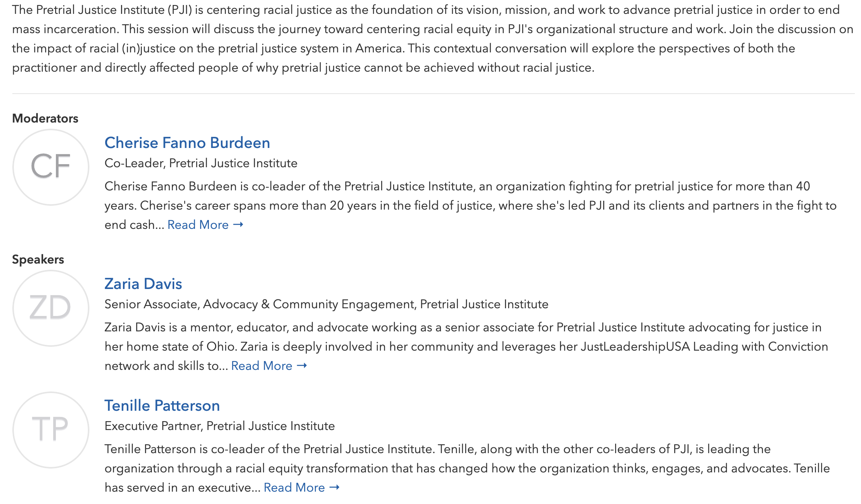Image resolution: width=861 pixels, height=504 pixels.
Task: Click the Executive Partner, Pretrial Justice Institute subtitle
Action: (220, 426)
